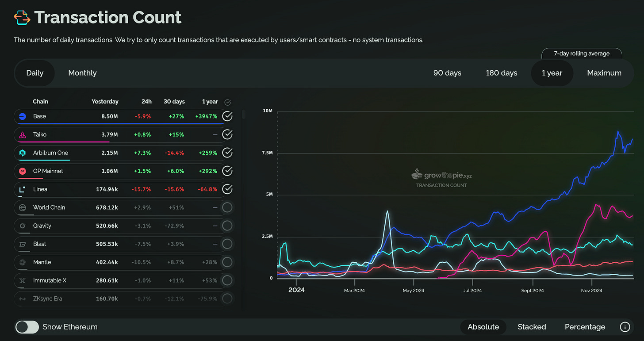
Task: Click Taiko's 3.79M yesterday value
Action: 109,134
